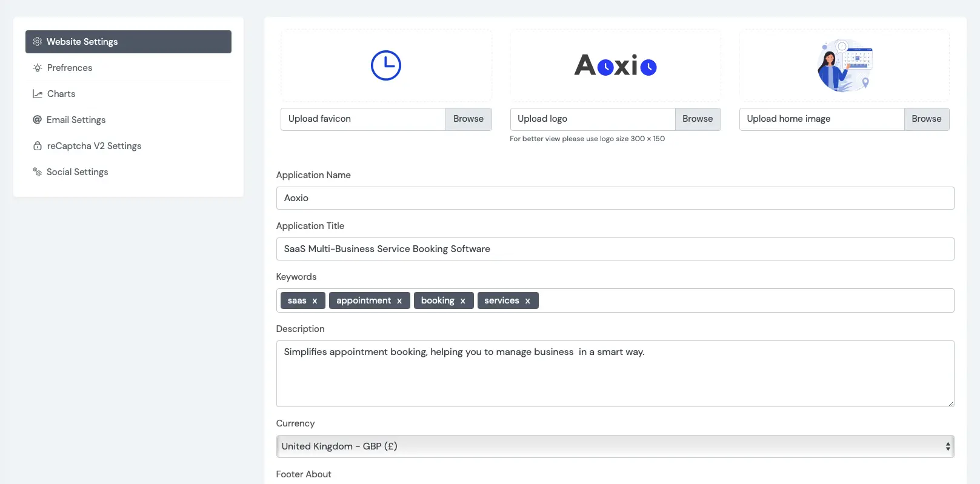Click the gears icon beside Social Settings
The height and width of the screenshot is (484, 980).
click(38, 172)
